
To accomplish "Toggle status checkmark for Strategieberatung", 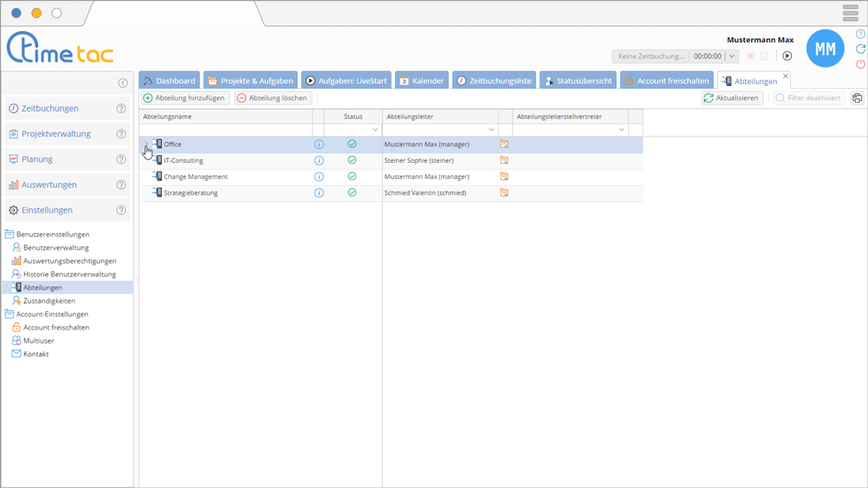I will 352,192.
